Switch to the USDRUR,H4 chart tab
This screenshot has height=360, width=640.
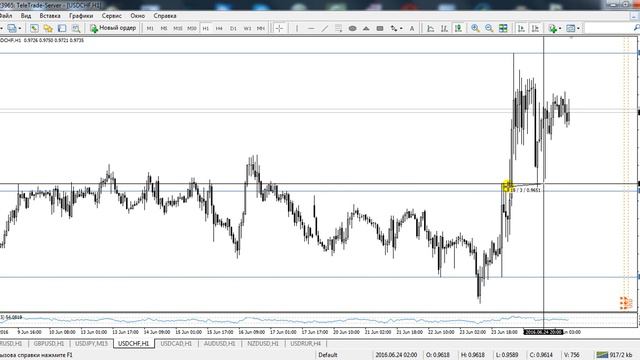click(x=305, y=344)
